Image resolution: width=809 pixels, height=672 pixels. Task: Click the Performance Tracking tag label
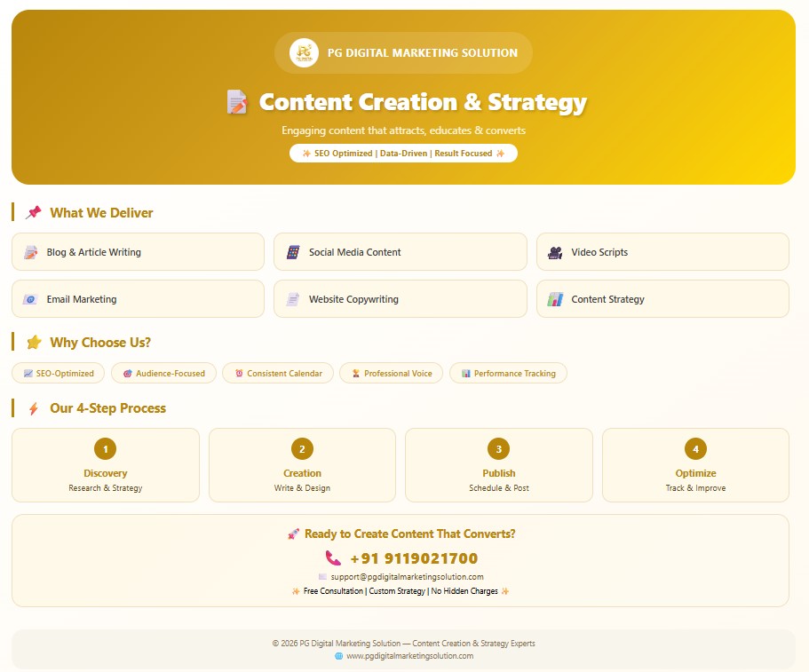(x=515, y=374)
